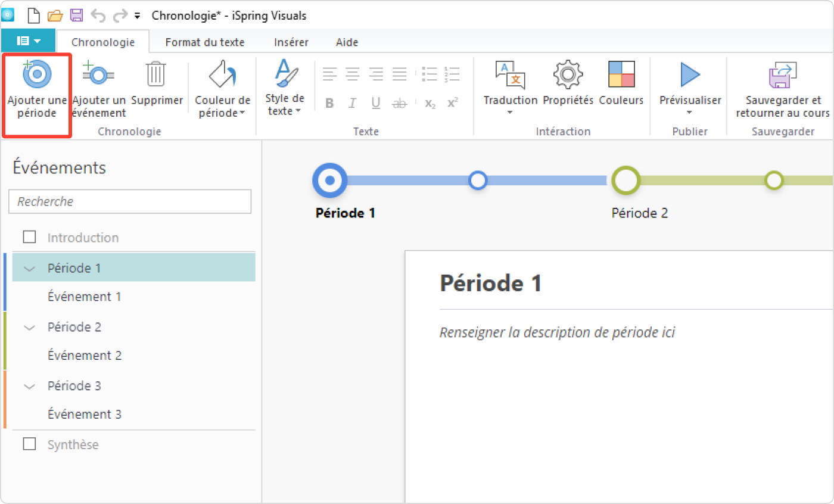Align text to the left

330,74
